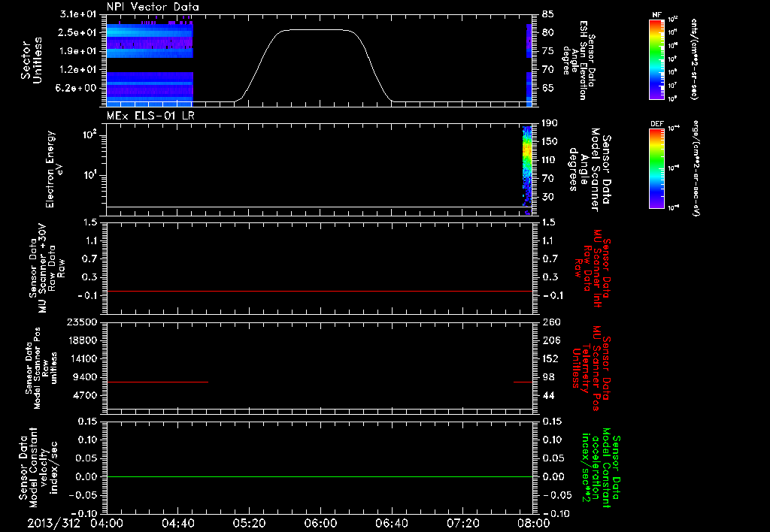Click the '1.2e+01' sector tick label
The width and height of the screenshot is (770, 532).
click(x=77, y=70)
